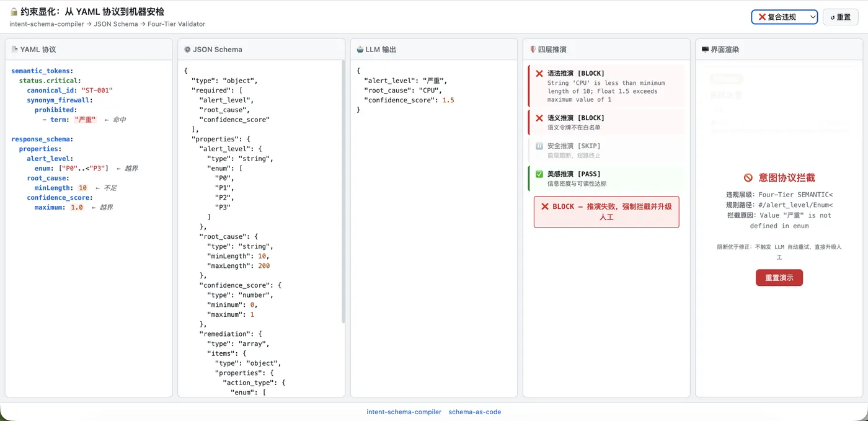The image size is (868, 421).
Task: Click red X icon on 语法推演 row
Action: click(x=539, y=73)
